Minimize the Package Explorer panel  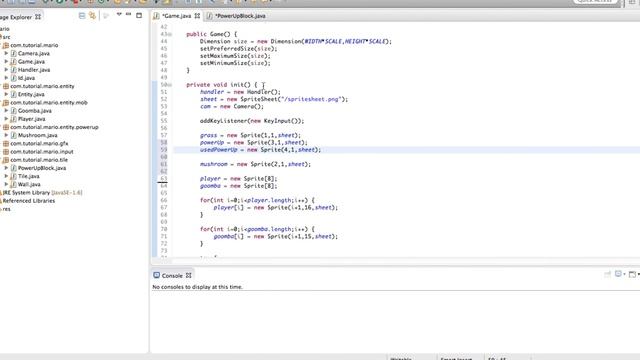point(129,14)
